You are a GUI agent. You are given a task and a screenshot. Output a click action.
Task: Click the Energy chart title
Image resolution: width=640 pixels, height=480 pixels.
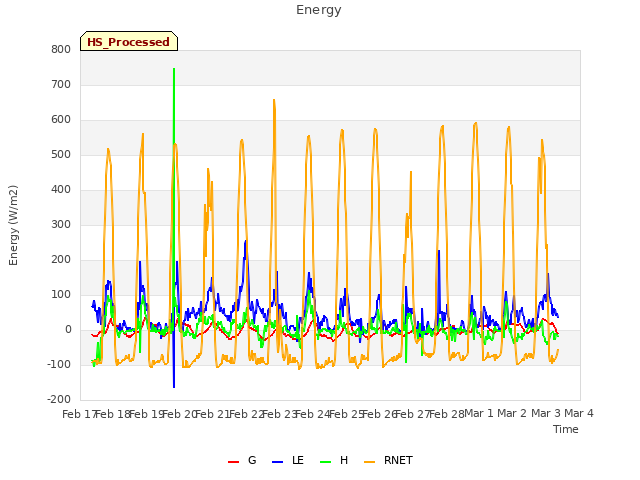point(318,10)
